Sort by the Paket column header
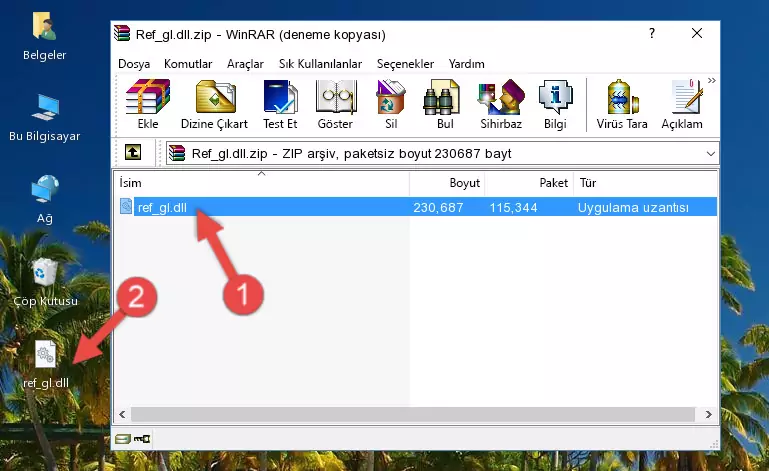This screenshot has height=471, width=769. 529,183
